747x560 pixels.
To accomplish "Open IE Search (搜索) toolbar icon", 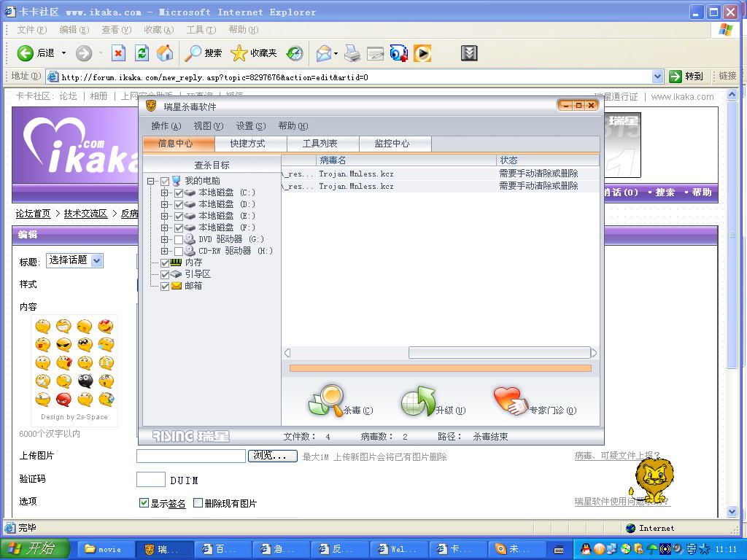I will (193, 52).
